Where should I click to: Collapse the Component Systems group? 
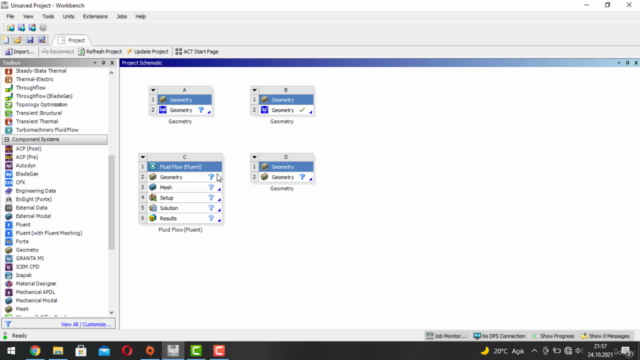7,139
